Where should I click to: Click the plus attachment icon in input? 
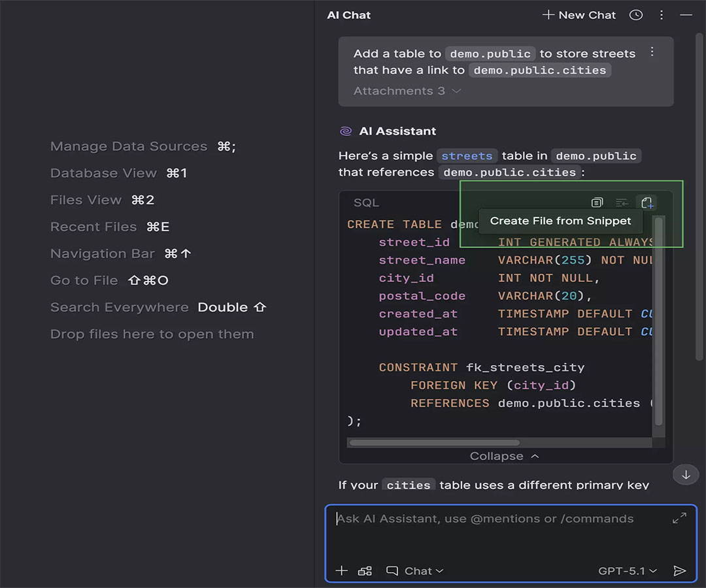341,571
